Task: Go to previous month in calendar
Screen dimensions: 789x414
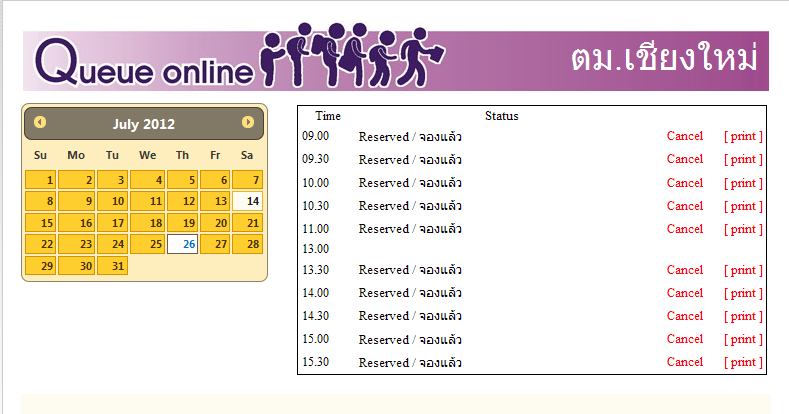Action: click(40, 122)
